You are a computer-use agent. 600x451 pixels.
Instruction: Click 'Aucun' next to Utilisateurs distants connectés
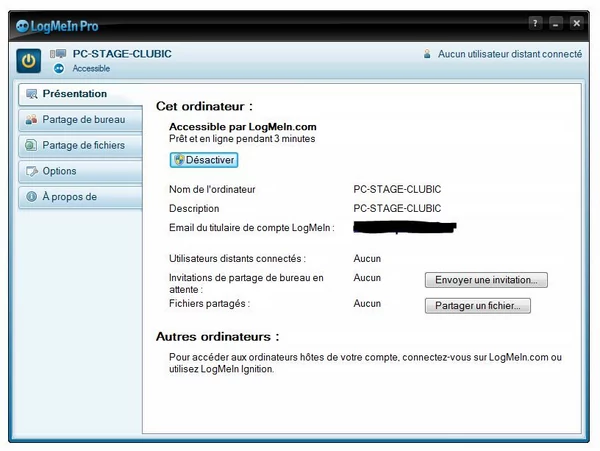pos(367,259)
